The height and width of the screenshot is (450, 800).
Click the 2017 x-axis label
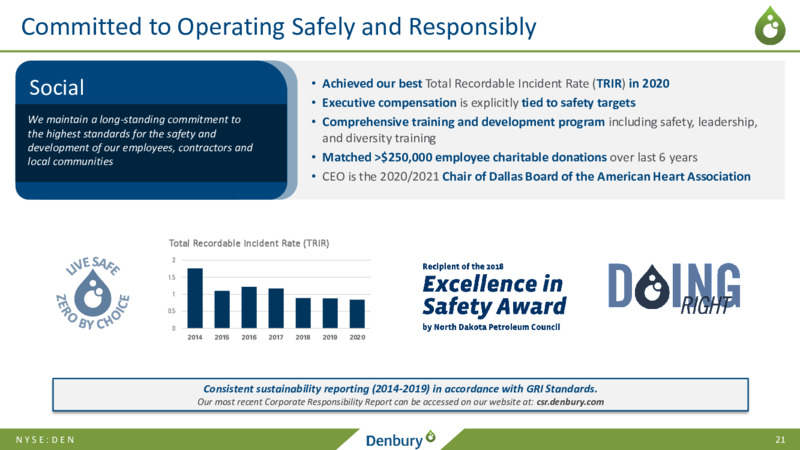[276, 337]
